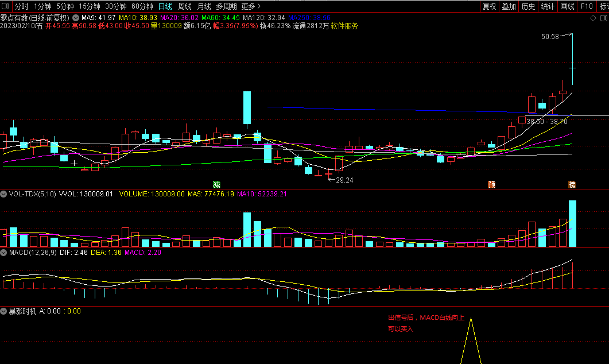Click the diamond icon below the top toolbar
The height and width of the screenshot is (364, 609).
[593, 18]
